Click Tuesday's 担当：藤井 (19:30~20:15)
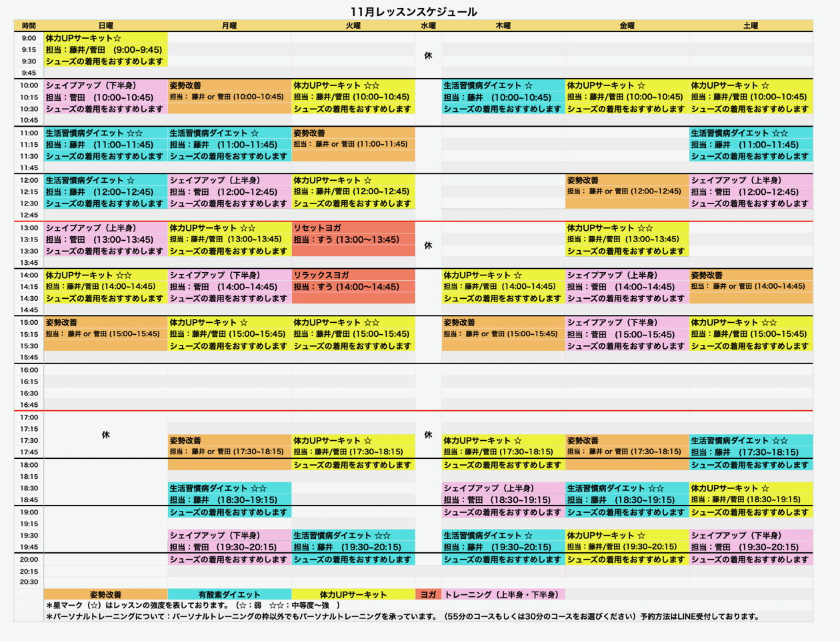840x641 pixels. coord(353,547)
